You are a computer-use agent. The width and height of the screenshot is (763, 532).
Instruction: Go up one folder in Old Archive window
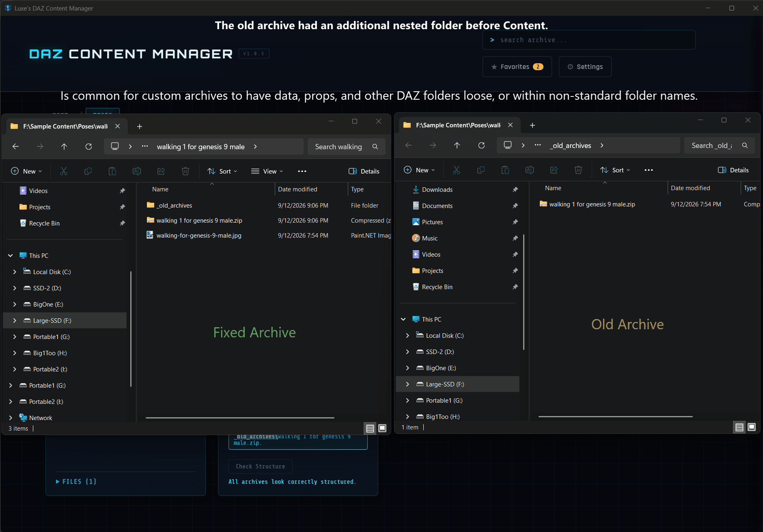pos(457,145)
